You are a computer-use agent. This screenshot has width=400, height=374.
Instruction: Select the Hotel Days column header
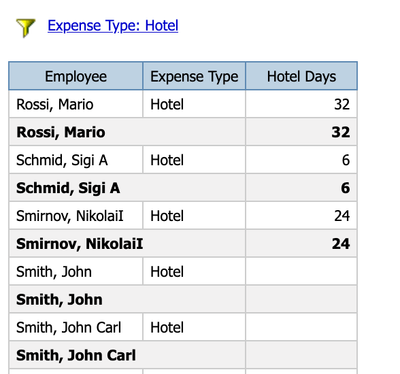point(301,76)
